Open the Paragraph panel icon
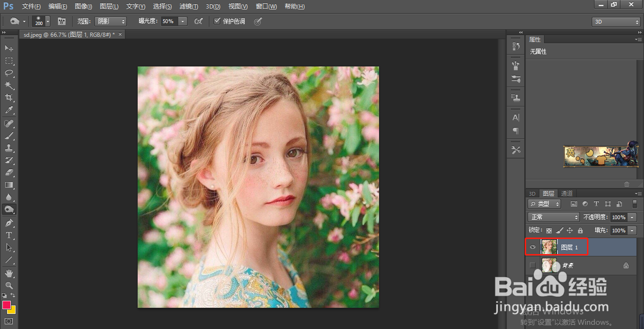The height and width of the screenshot is (329, 644). pyautogui.click(x=516, y=131)
